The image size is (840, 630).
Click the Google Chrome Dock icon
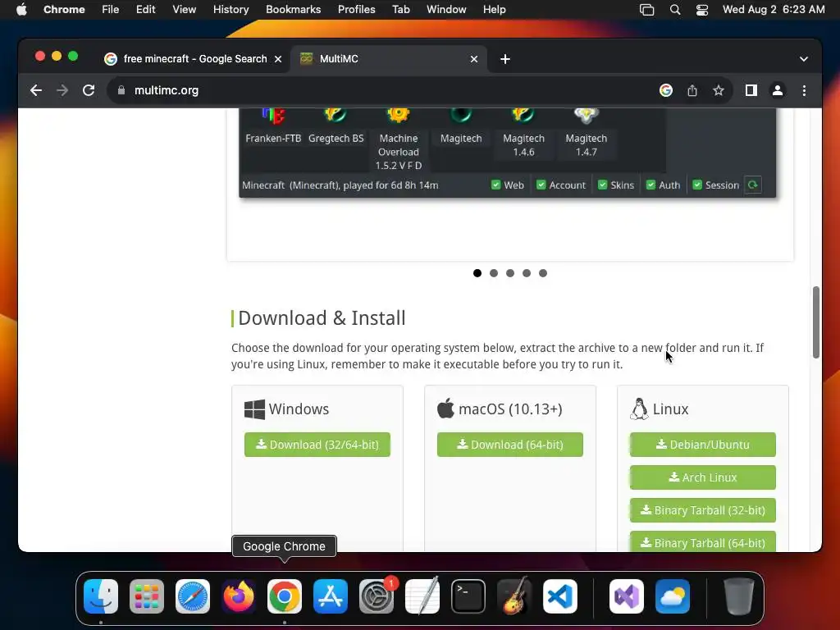click(x=285, y=596)
